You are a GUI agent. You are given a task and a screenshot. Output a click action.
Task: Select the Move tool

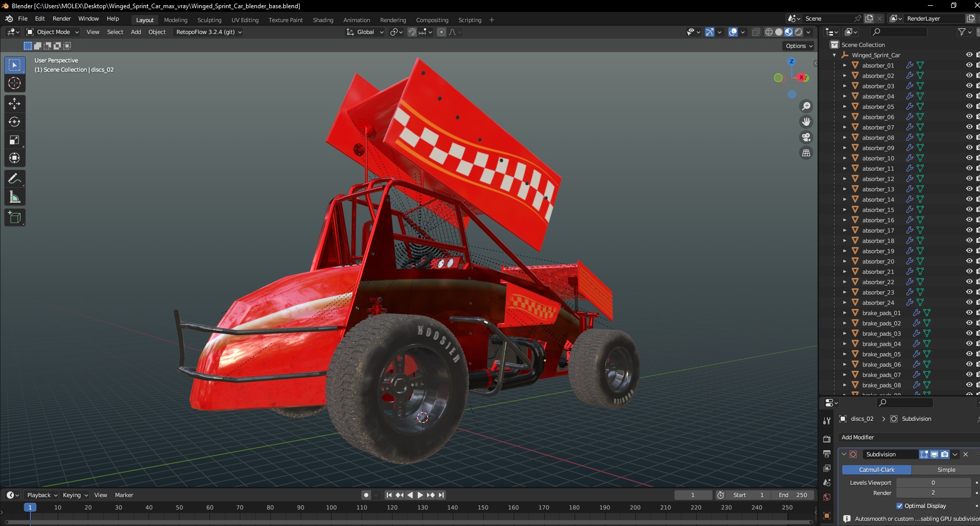tap(14, 104)
